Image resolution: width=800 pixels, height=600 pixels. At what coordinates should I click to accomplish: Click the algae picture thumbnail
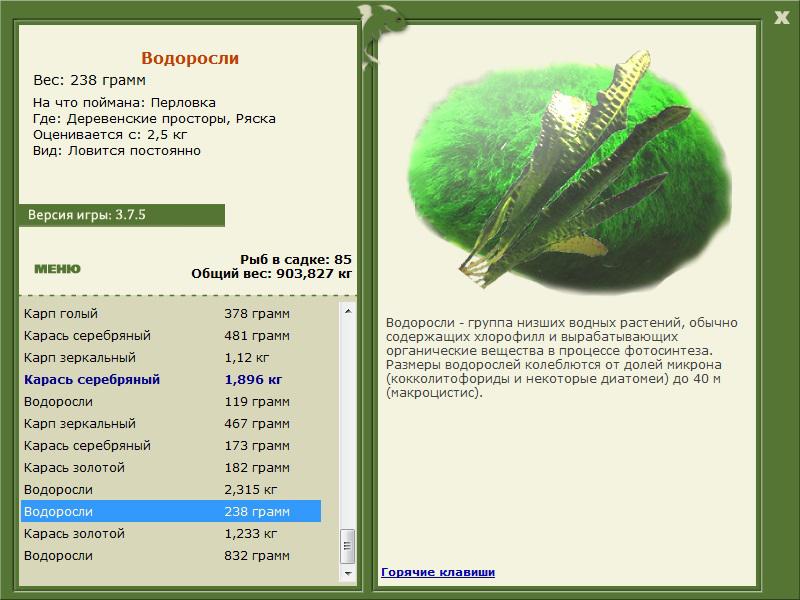pos(570,171)
